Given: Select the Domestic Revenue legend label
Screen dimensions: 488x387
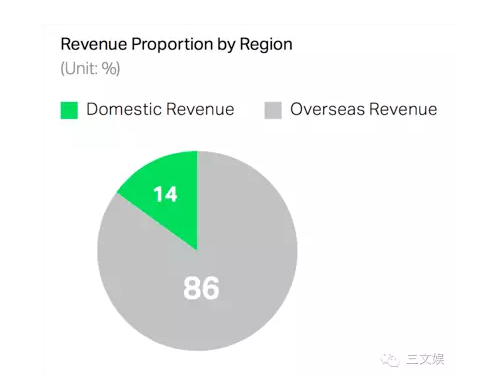Looking at the screenshot, I should coord(160,109).
